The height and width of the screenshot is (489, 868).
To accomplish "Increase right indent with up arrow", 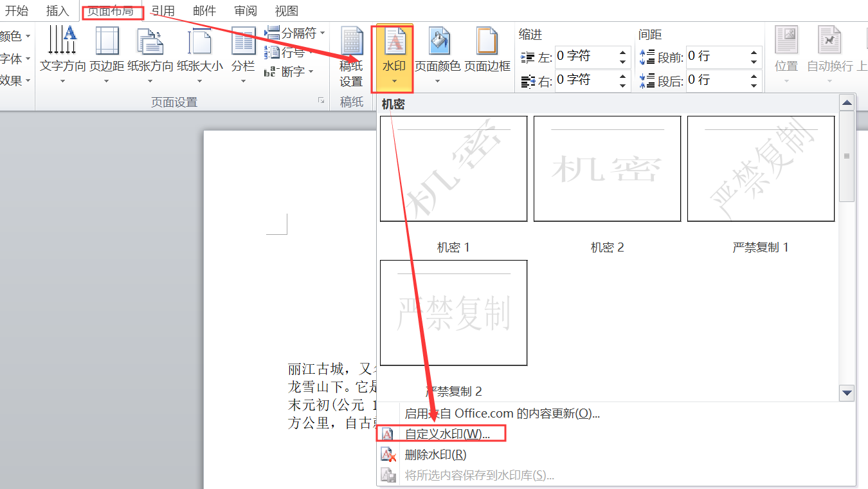I will [x=623, y=75].
